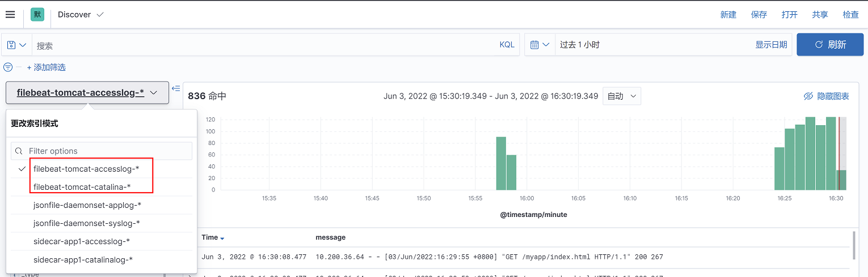
Task: Open the hamburger navigation menu
Action: tap(10, 14)
